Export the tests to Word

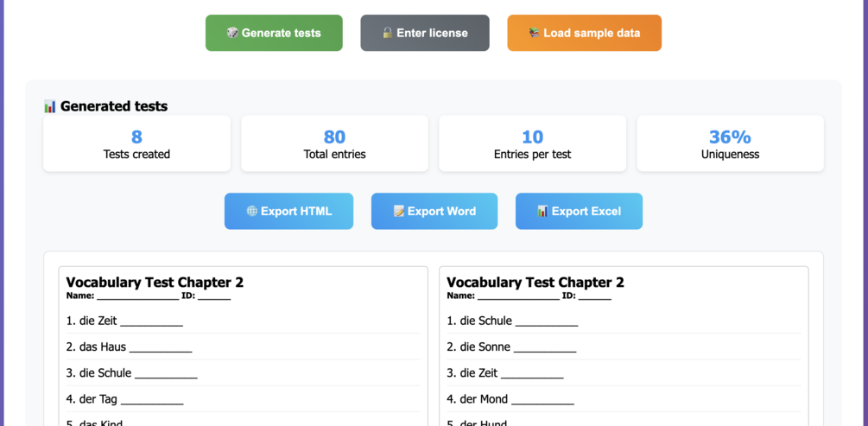[434, 211]
